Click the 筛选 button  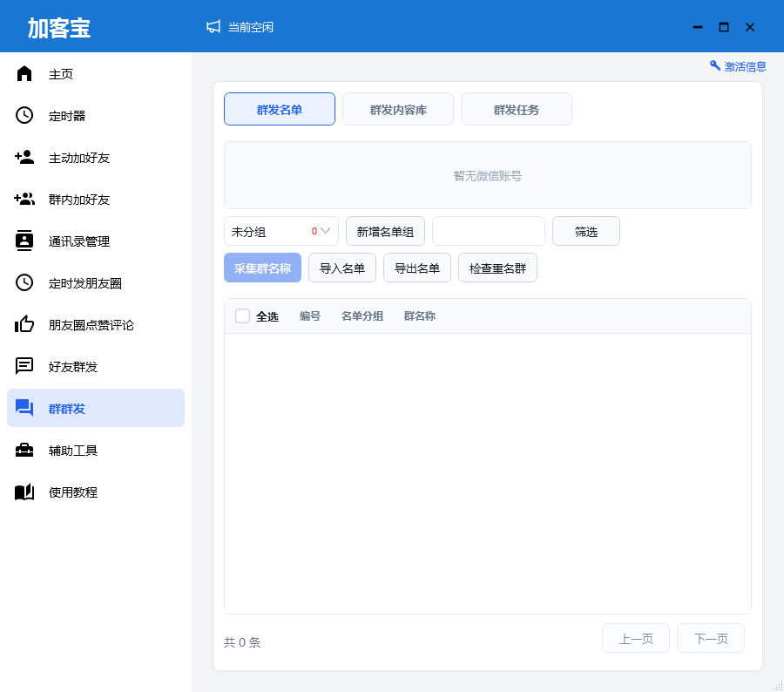pos(586,231)
